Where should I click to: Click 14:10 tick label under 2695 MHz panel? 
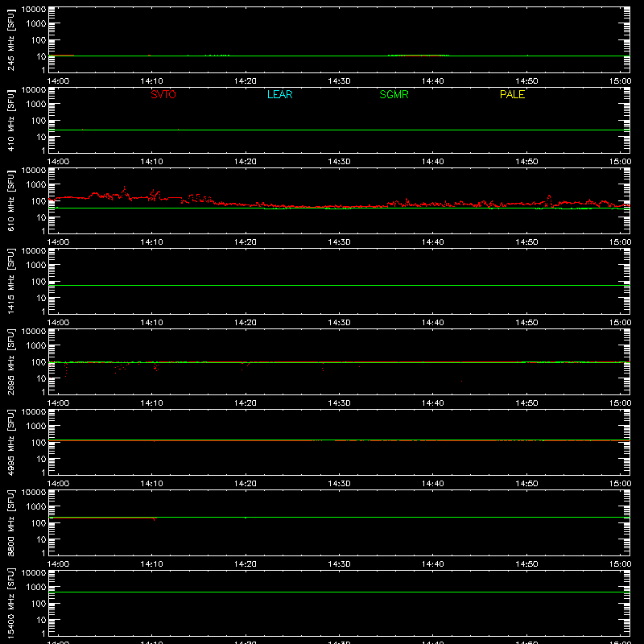[151, 403]
